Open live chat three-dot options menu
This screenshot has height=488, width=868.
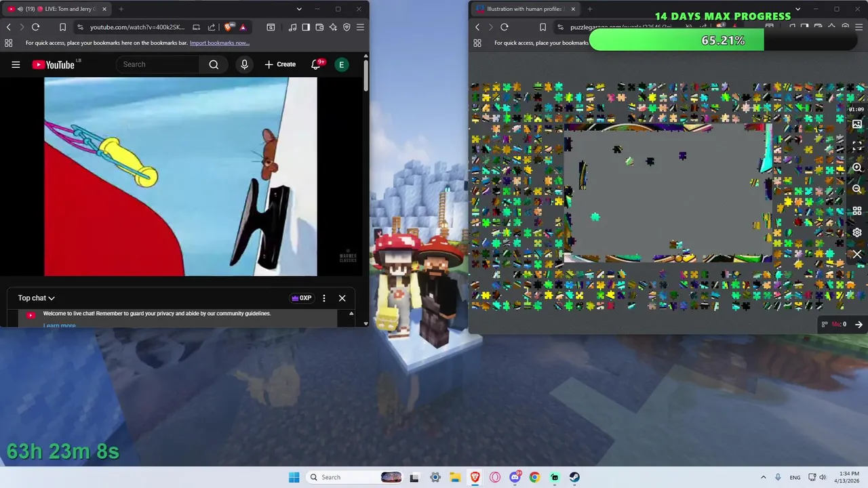pos(324,298)
